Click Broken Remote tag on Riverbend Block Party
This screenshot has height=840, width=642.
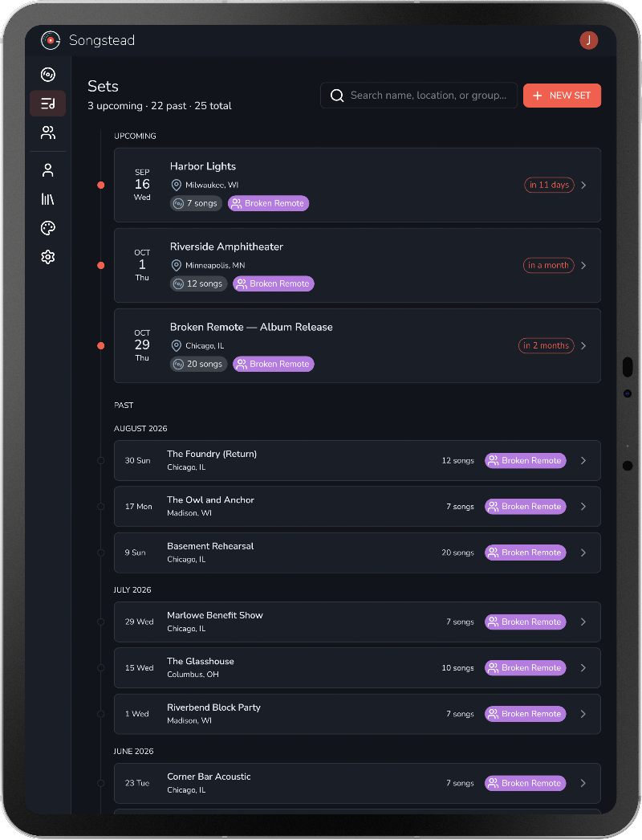(x=526, y=714)
